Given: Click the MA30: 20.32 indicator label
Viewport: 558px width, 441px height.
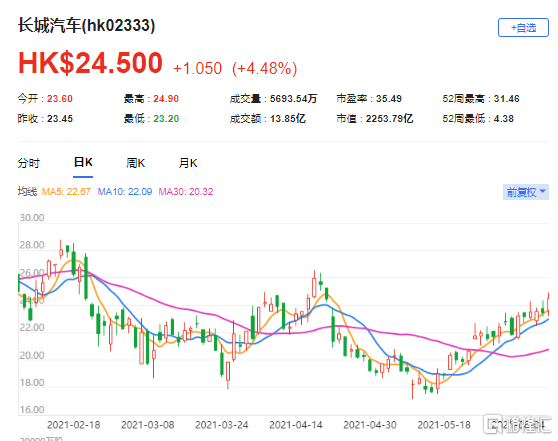Looking at the screenshot, I should click(x=186, y=191).
